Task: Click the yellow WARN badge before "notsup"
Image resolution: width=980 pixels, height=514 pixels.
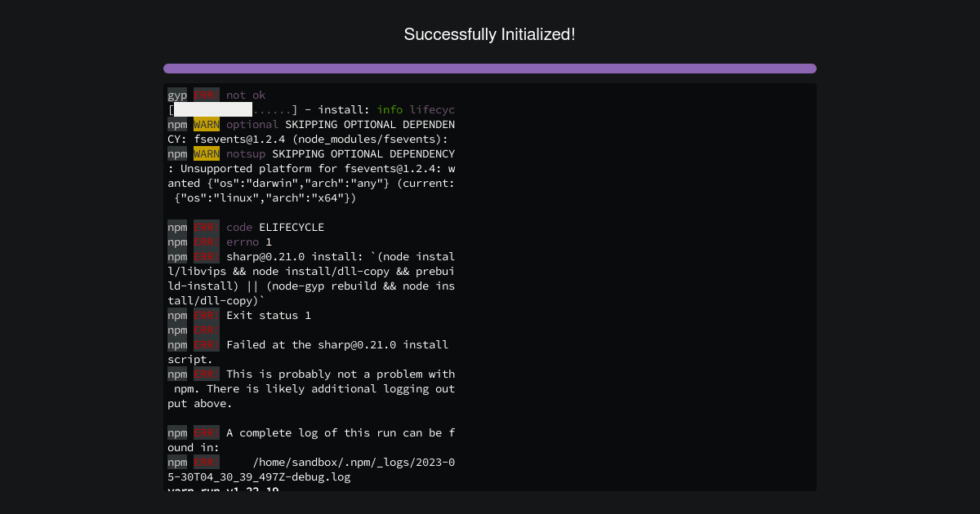Action: (x=207, y=153)
